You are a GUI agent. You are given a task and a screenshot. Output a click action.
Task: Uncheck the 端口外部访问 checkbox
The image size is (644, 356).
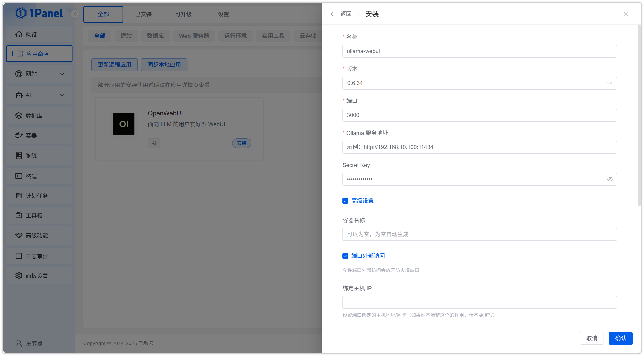(345, 256)
